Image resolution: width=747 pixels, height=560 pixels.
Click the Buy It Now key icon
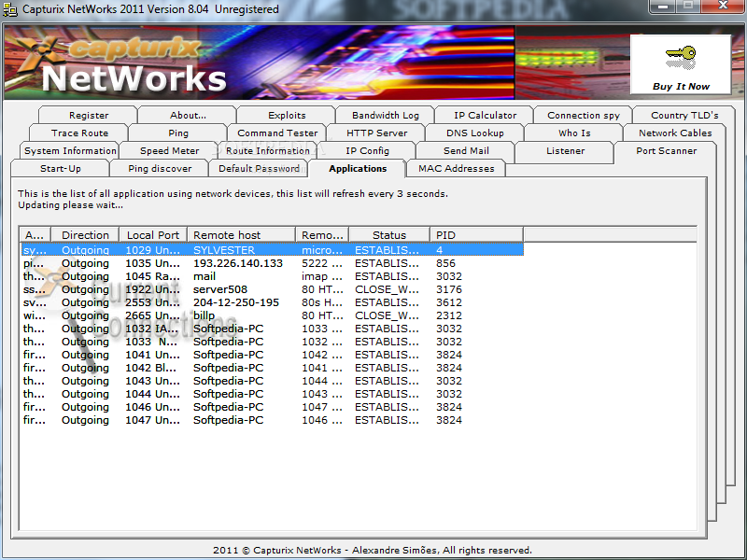[681, 58]
